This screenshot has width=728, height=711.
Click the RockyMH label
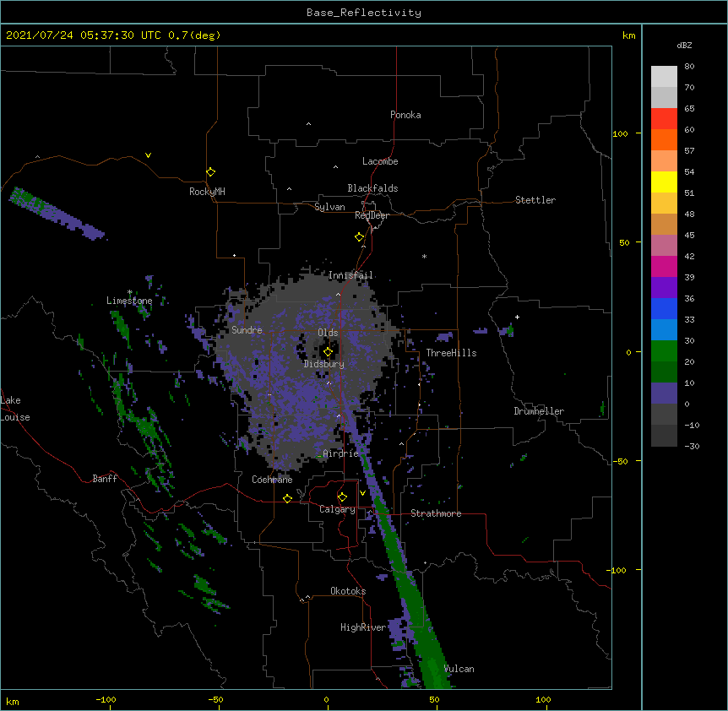pos(207,192)
